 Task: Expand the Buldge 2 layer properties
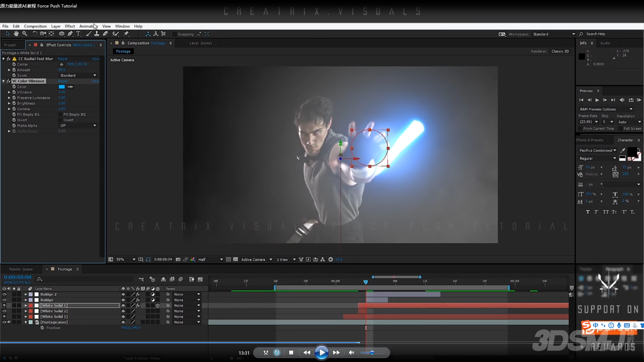click(26, 294)
